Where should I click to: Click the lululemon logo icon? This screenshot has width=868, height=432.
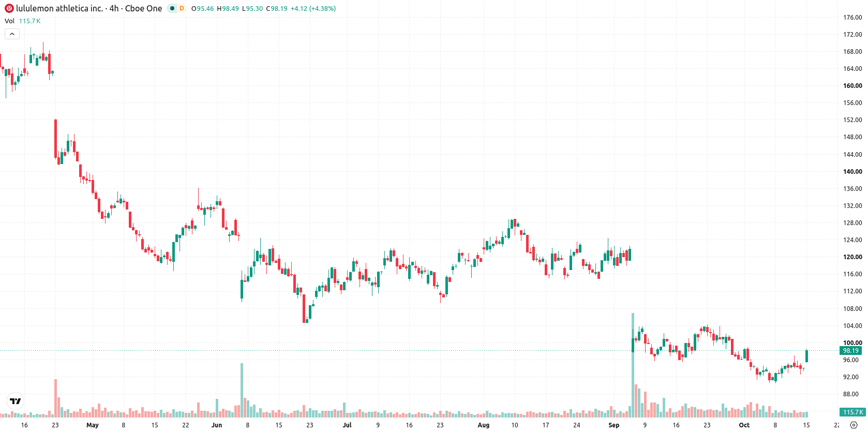point(9,8)
